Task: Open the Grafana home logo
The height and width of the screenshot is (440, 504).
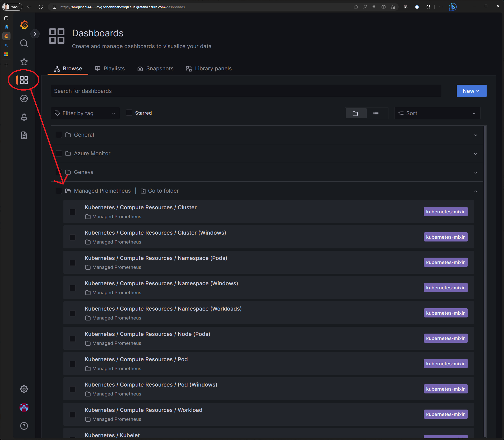Action: coord(24,25)
